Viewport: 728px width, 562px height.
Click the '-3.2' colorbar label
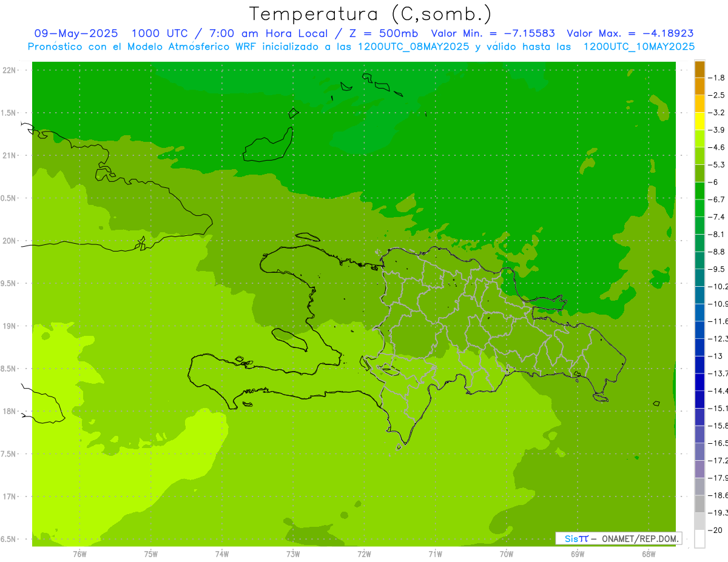(x=716, y=112)
